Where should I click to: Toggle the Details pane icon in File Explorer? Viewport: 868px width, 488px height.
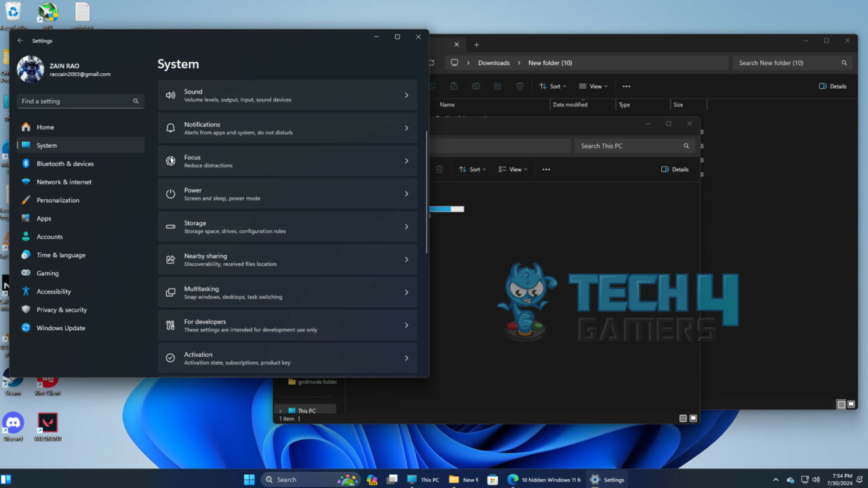(x=833, y=86)
